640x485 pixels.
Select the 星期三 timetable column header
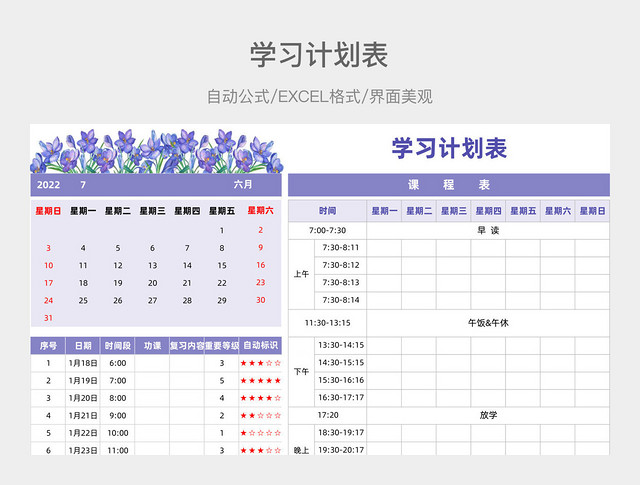(453, 211)
